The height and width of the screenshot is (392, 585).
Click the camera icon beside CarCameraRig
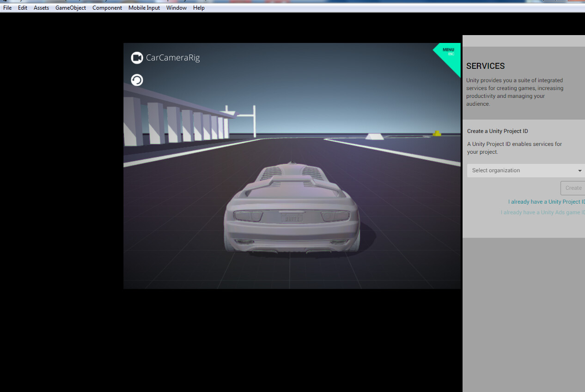137,58
